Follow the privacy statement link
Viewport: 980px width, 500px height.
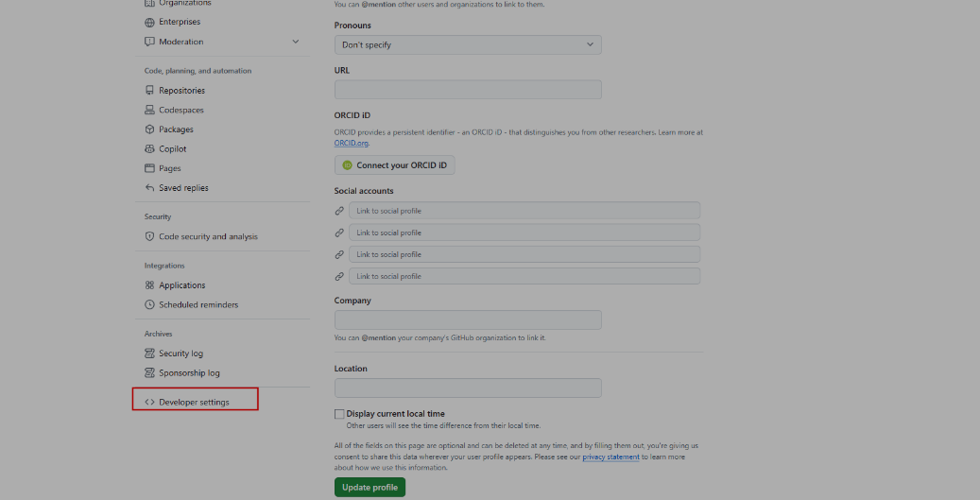(x=610, y=457)
